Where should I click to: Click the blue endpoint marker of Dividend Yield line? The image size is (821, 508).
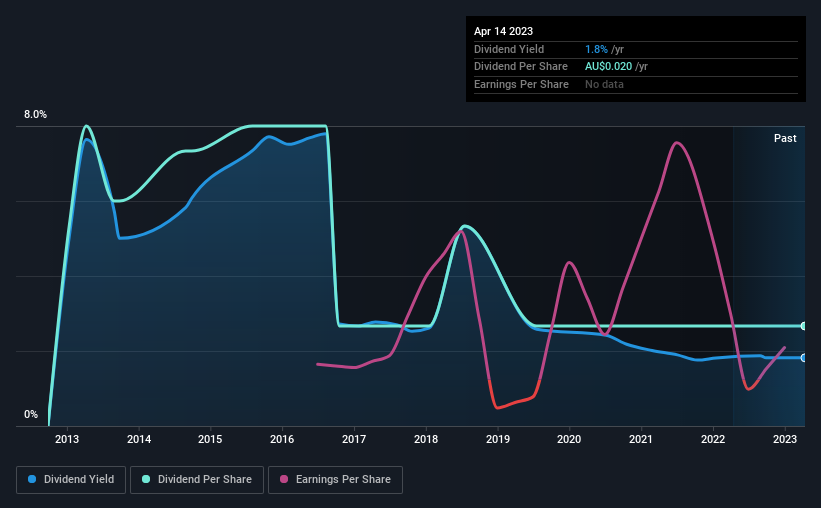pyautogui.click(x=803, y=358)
